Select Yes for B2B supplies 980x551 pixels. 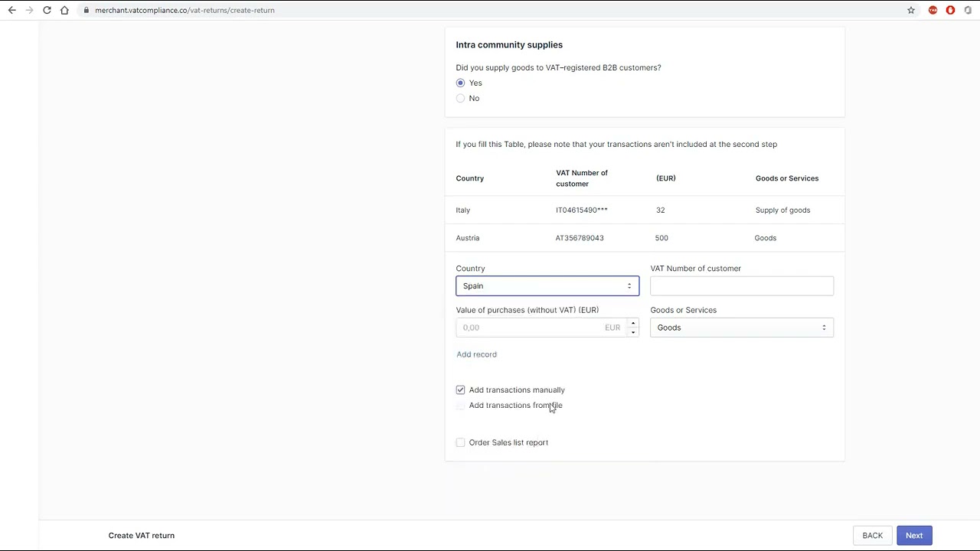(x=460, y=83)
